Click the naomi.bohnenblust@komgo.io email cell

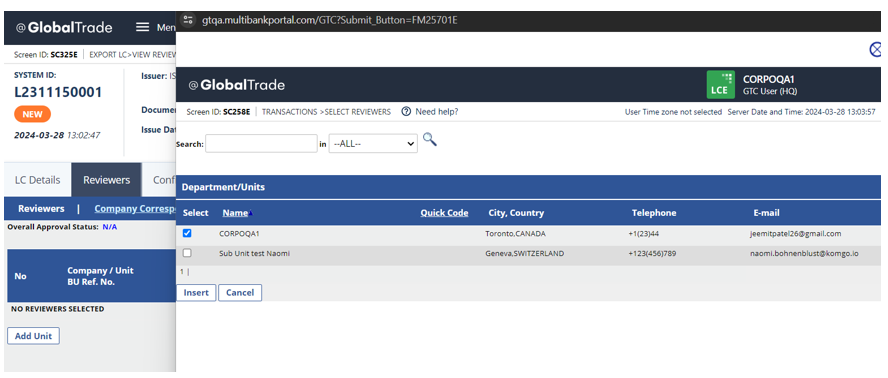(x=803, y=253)
